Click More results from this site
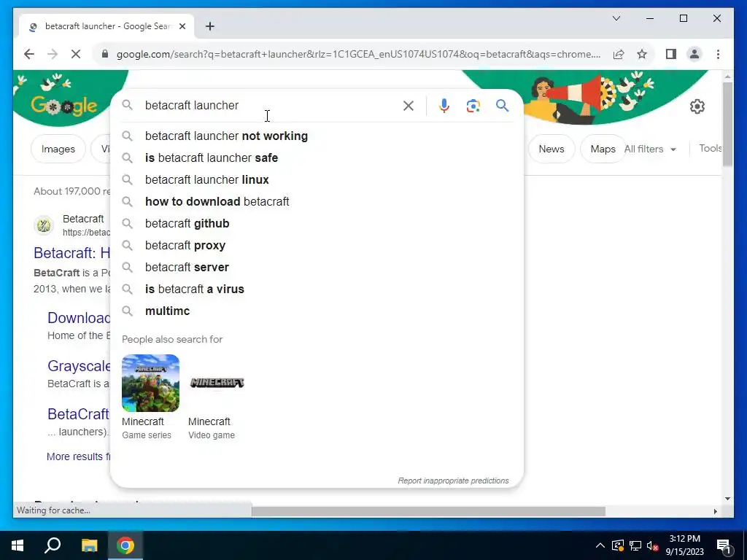Viewport: 747px width, 560px height. coord(78,456)
